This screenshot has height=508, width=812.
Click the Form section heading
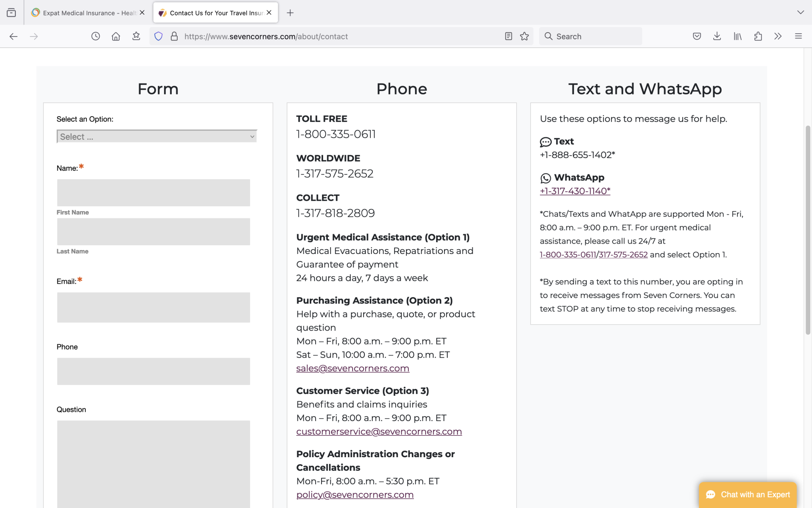(158, 89)
